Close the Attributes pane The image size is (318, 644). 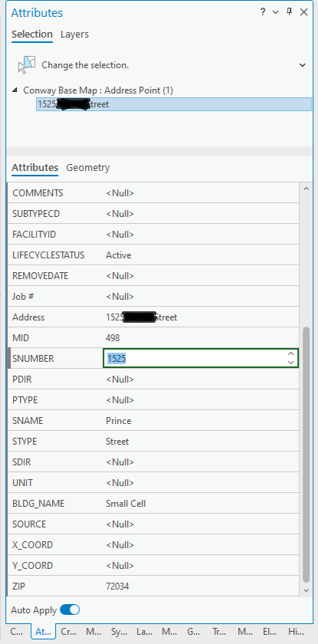click(x=303, y=12)
